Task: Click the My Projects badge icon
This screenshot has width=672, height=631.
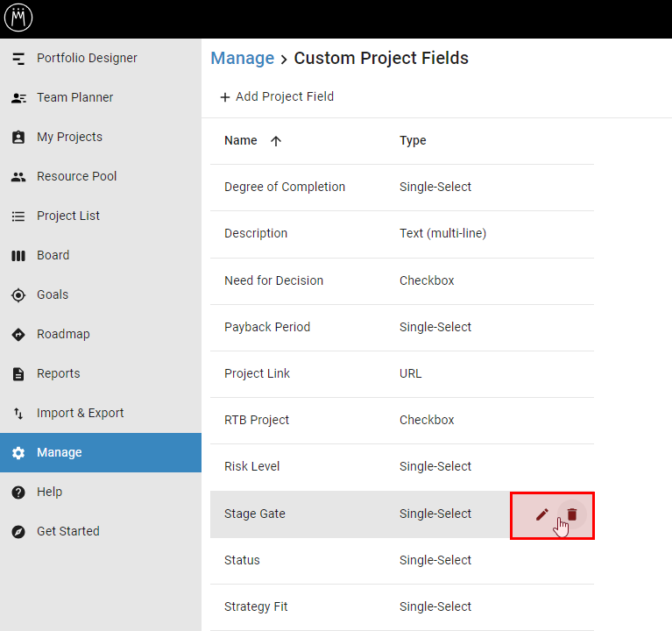Action: pos(18,138)
